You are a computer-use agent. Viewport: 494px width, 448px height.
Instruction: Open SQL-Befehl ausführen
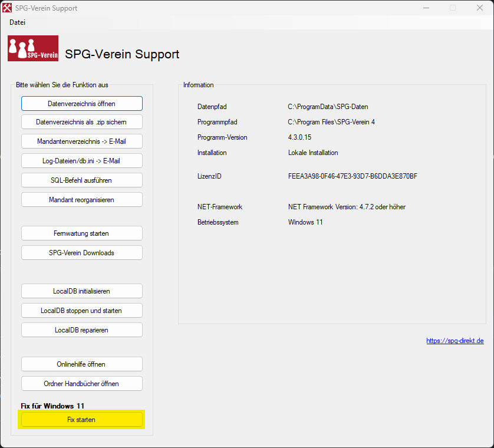tap(81, 180)
